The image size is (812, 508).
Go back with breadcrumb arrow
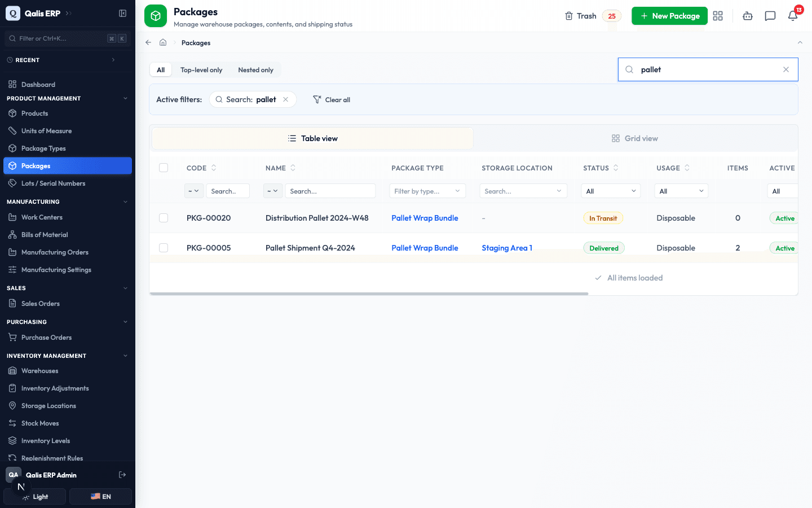(148, 42)
